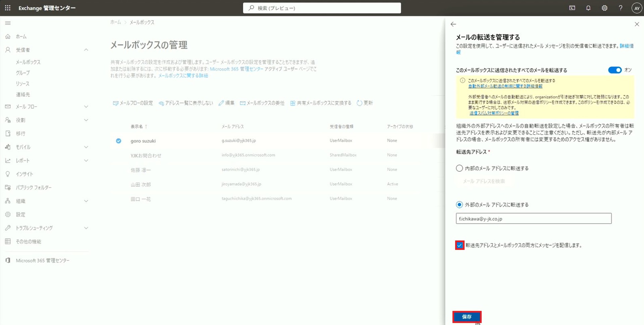Collapse the 受信者 section chevron

point(86,50)
